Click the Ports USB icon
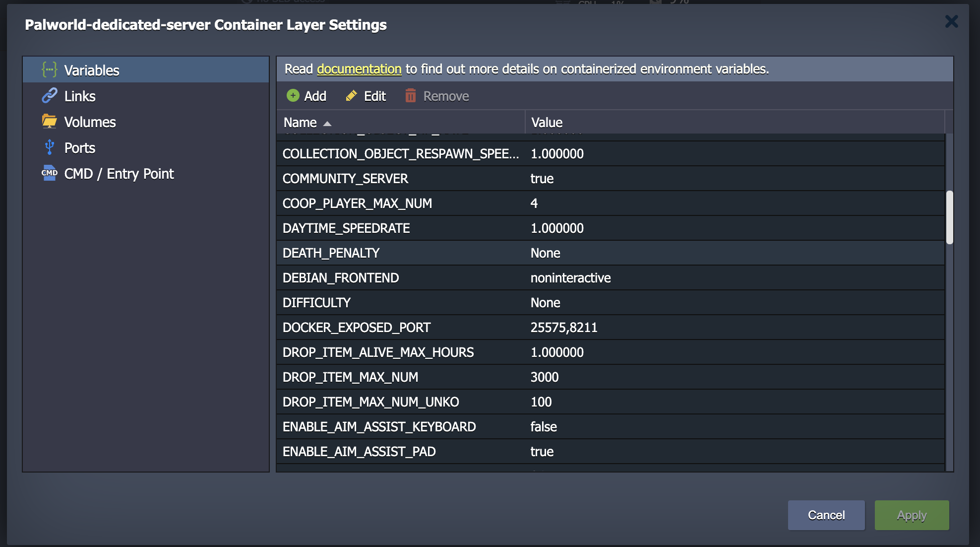This screenshot has width=980, height=547. coord(49,147)
